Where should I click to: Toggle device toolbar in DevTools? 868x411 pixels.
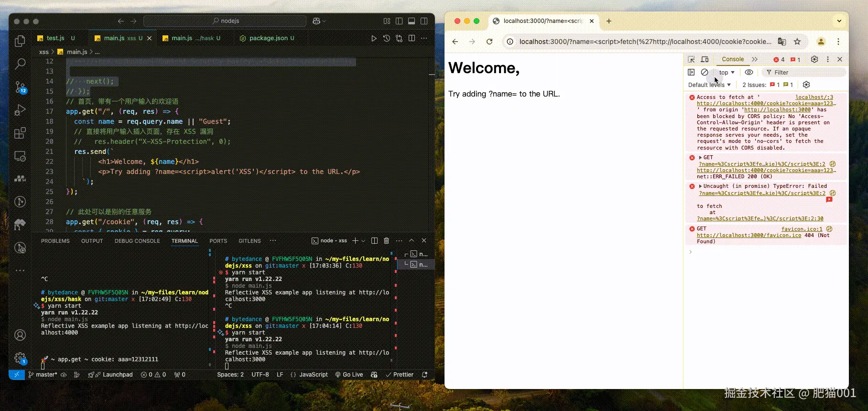[705, 59]
